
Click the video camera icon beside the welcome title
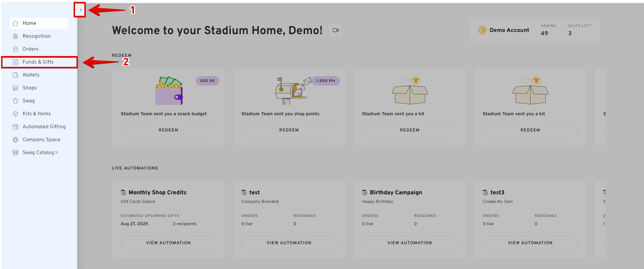pos(336,30)
